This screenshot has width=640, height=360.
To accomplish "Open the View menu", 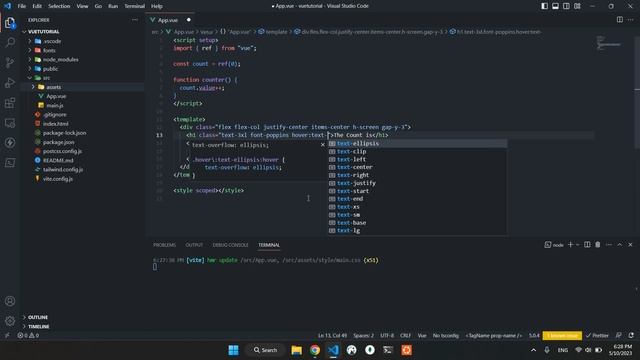I will click(82, 6).
